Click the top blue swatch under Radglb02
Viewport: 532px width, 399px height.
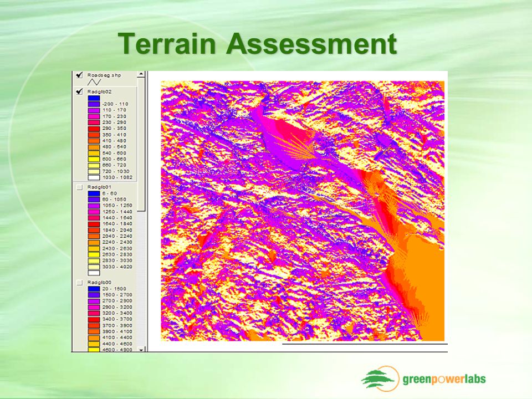(x=94, y=98)
